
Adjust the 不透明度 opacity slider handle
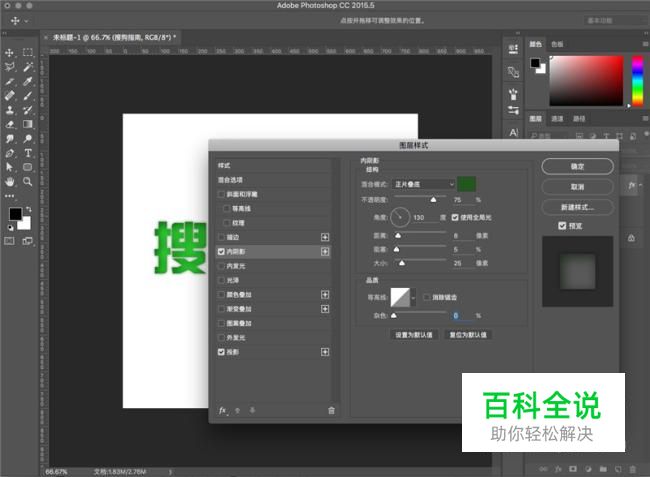click(433, 200)
